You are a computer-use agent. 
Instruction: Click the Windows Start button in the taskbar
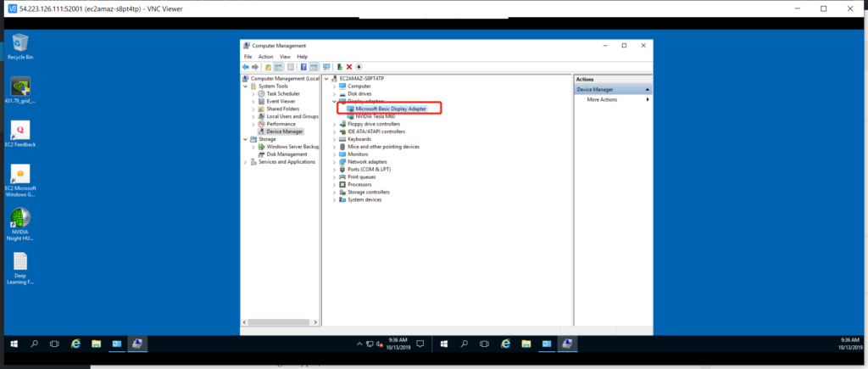(14, 344)
